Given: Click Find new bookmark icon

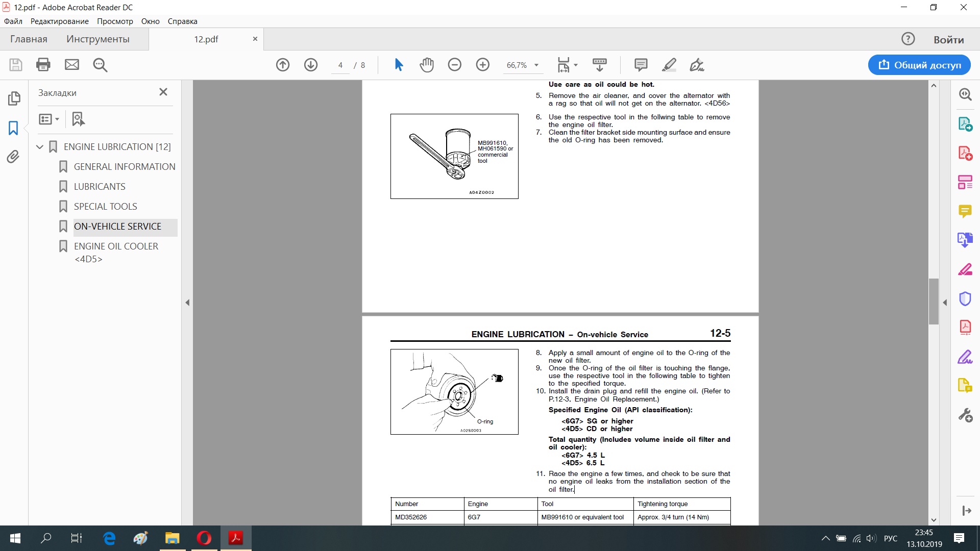Looking at the screenshot, I should (x=78, y=119).
